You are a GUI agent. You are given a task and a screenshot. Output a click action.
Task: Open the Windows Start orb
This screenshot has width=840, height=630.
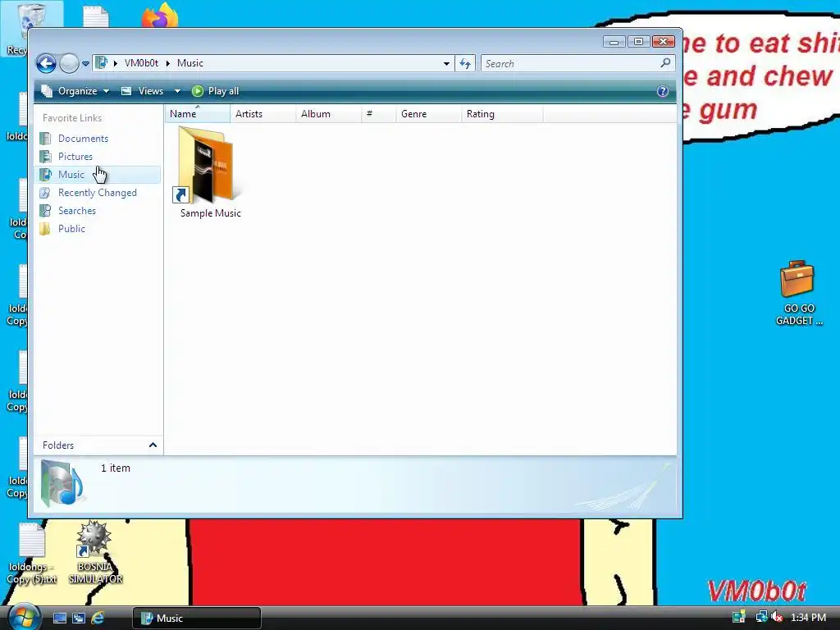(24, 617)
